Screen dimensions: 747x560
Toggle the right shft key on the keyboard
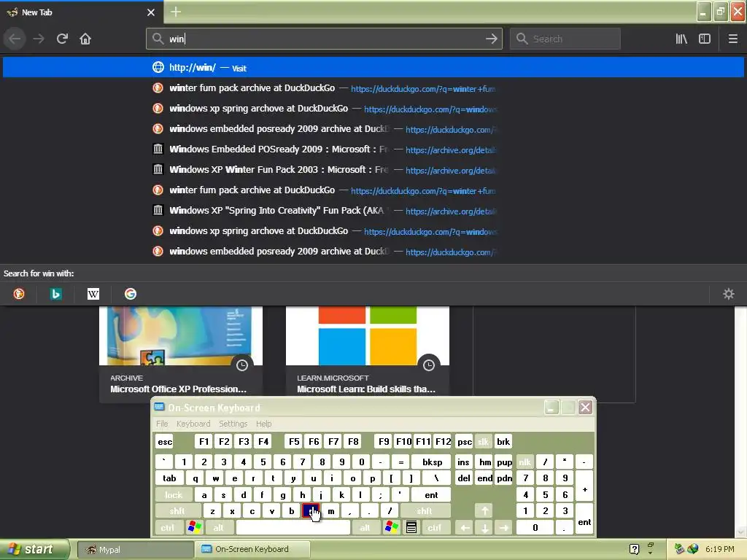click(424, 511)
